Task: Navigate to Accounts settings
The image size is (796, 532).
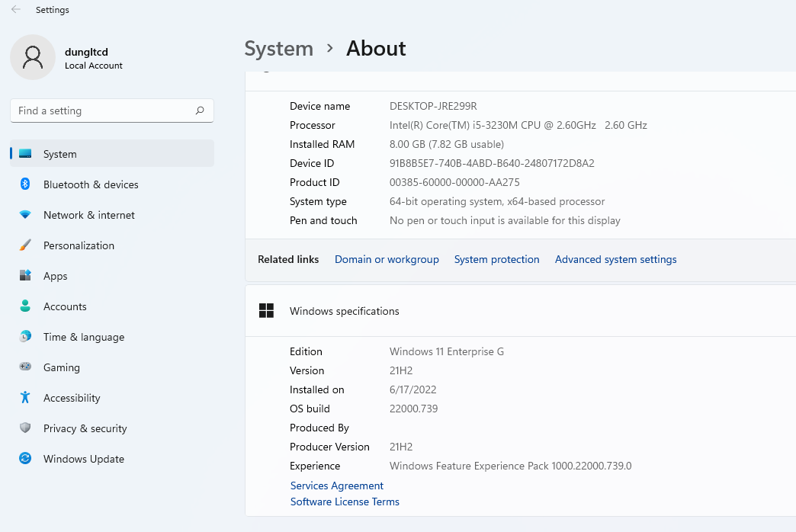Action: coord(112,306)
